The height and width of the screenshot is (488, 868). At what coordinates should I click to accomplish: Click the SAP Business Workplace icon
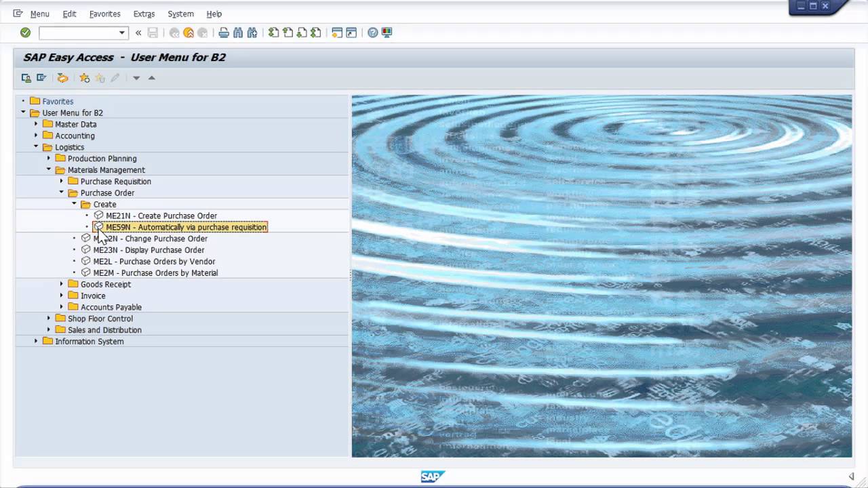pyautogui.click(x=62, y=78)
